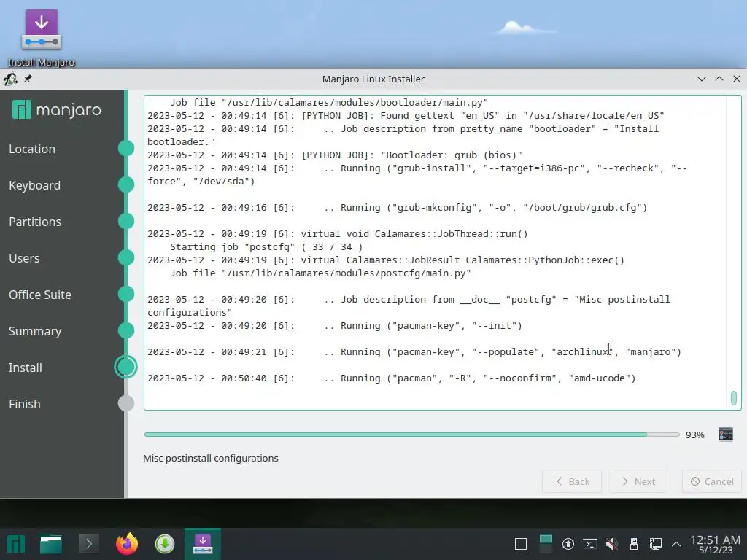Image resolution: width=747 pixels, height=560 pixels.
Task: Select the Summary step in sidebar
Action: click(35, 332)
